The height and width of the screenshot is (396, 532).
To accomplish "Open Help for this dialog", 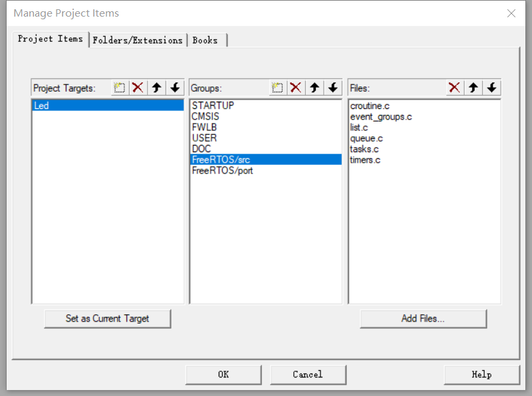I will click(481, 375).
